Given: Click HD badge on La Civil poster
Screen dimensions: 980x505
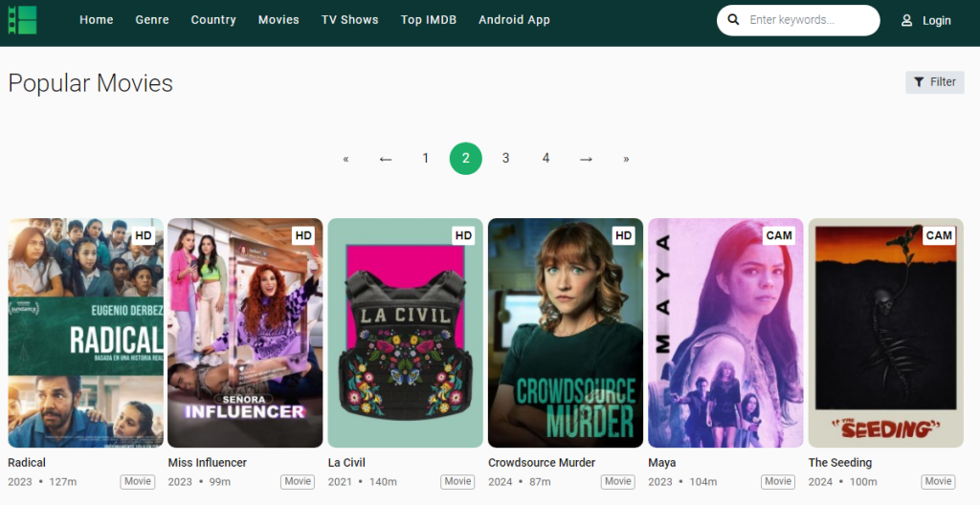Looking at the screenshot, I should click(463, 235).
